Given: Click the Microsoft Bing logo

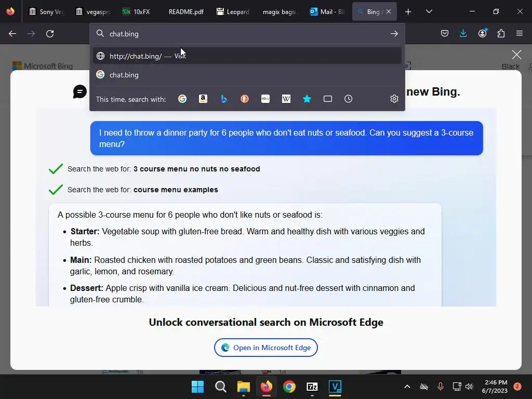Looking at the screenshot, I should pyautogui.click(x=43, y=66).
